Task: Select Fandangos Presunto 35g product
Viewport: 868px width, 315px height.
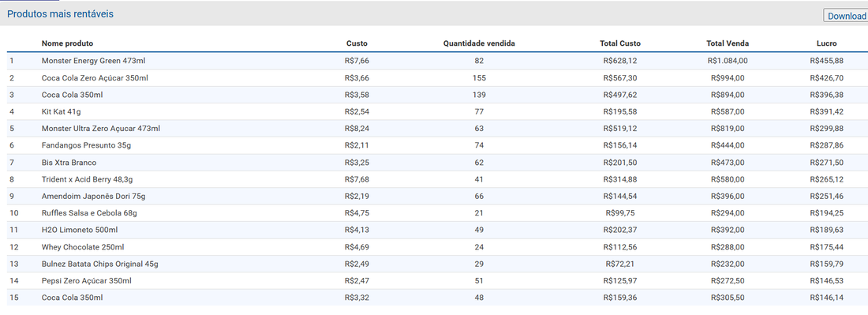Action: coord(86,145)
